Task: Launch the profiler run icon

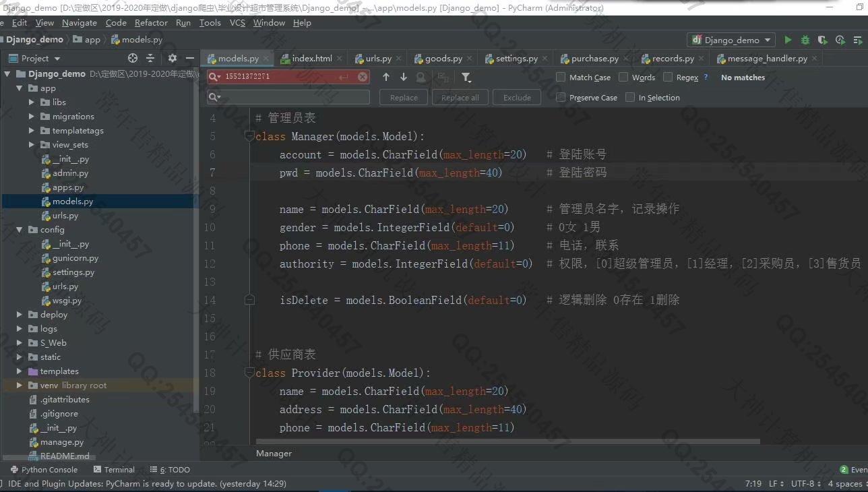Action: 840,40
